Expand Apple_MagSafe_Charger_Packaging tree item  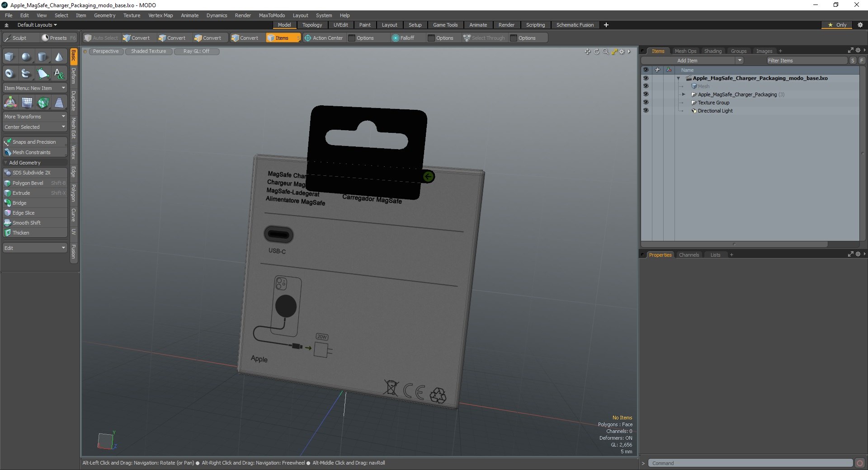(684, 94)
